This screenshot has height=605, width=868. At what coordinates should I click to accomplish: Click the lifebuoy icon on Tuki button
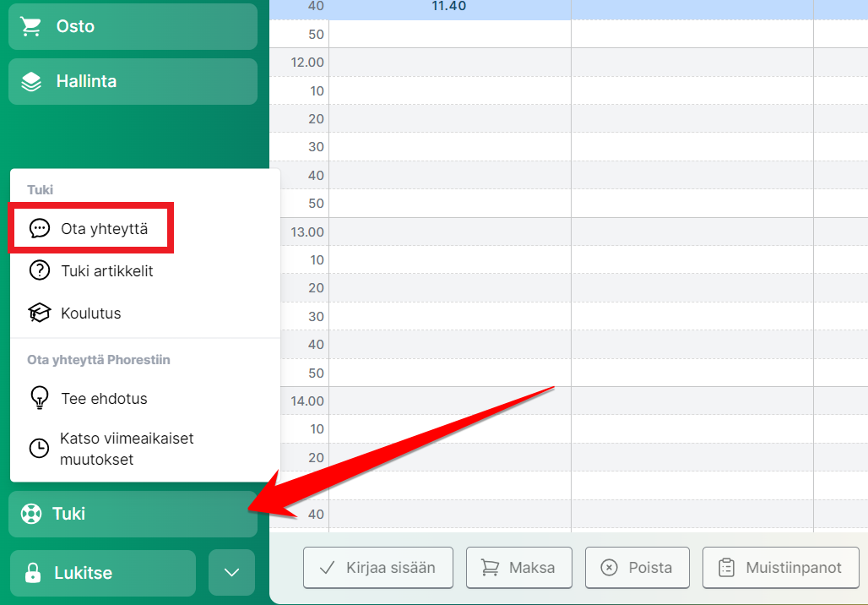(x=31, y=514)
